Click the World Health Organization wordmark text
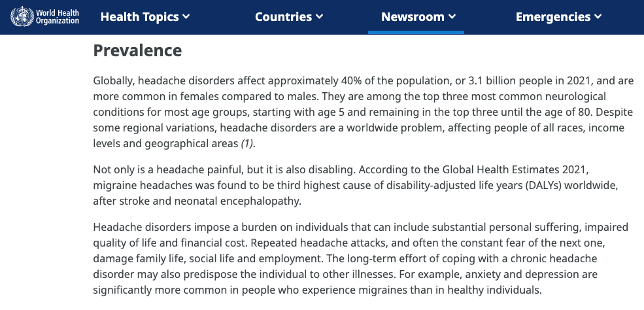The width and height of the screenshot is (644, 310). pyautogui.click(x=58, y=16)
